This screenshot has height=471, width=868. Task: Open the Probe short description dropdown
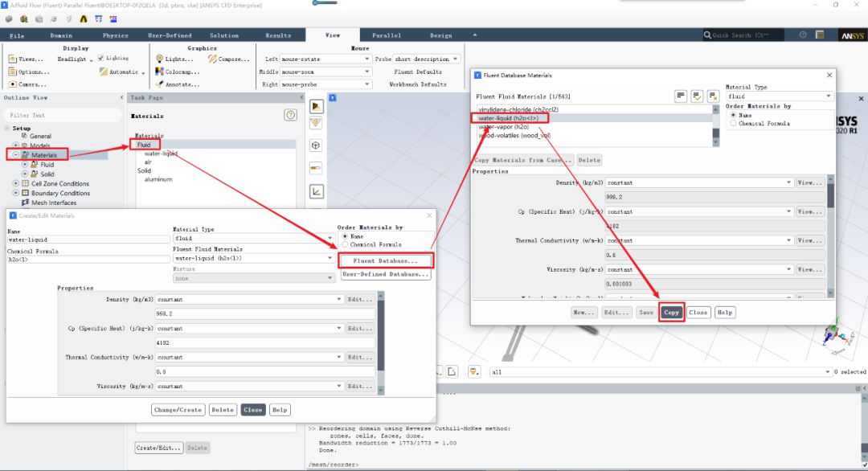(x=426, y=59)
